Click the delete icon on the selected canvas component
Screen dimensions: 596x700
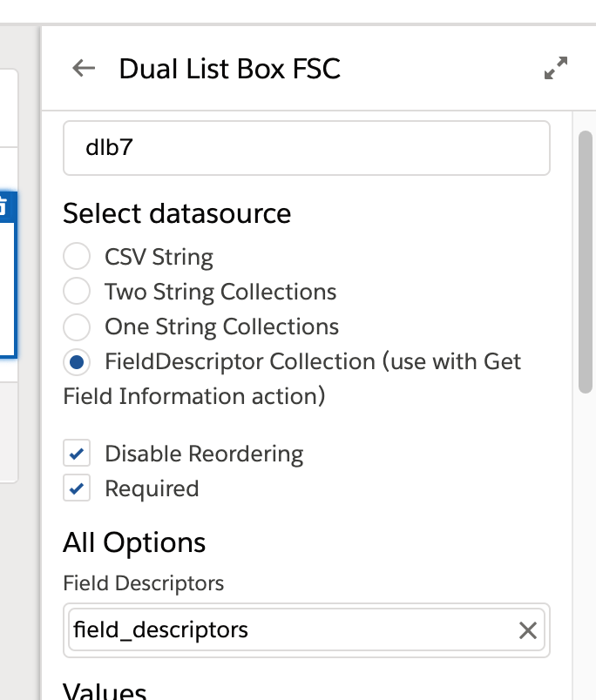(5, 207)
